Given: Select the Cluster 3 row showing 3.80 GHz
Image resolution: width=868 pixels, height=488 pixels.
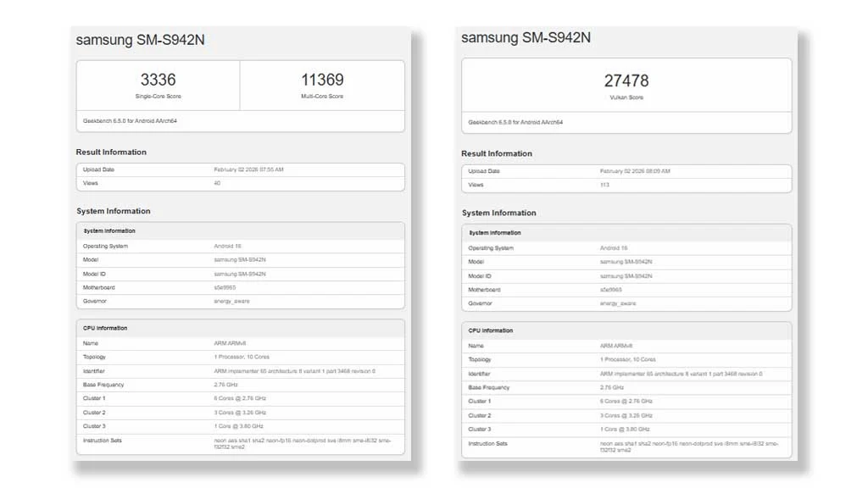Looking at the screenshot, I should [240, 425].
